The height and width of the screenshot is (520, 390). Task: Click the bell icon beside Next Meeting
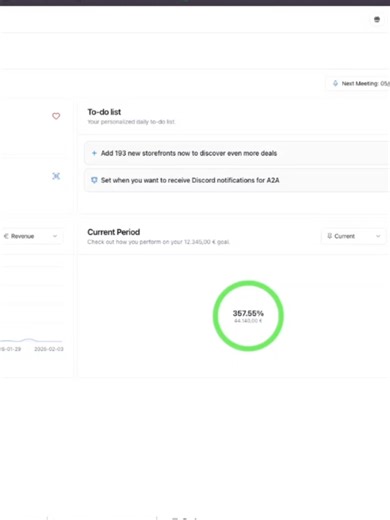335,83
